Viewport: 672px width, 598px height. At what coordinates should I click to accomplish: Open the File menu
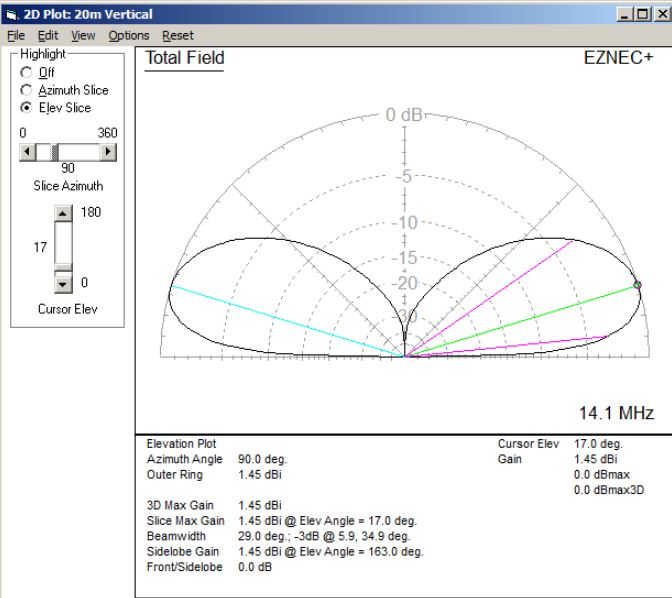tap(16, 36)
